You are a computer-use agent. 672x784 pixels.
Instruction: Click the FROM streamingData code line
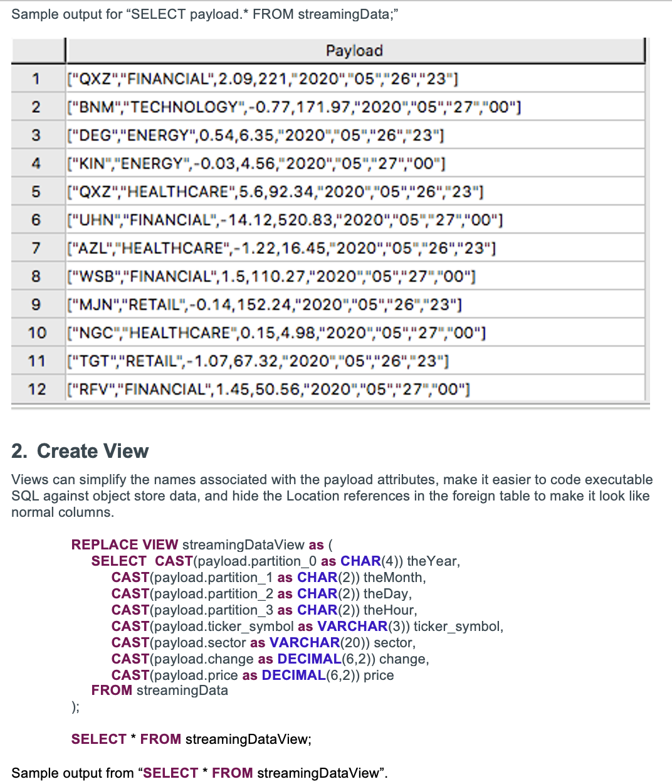tap(160, 691)
